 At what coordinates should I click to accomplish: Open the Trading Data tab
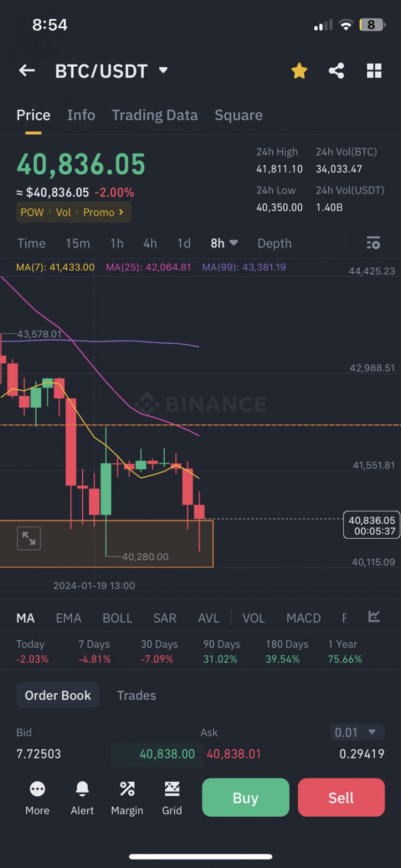pyautogui.click(x=155, y=115)
